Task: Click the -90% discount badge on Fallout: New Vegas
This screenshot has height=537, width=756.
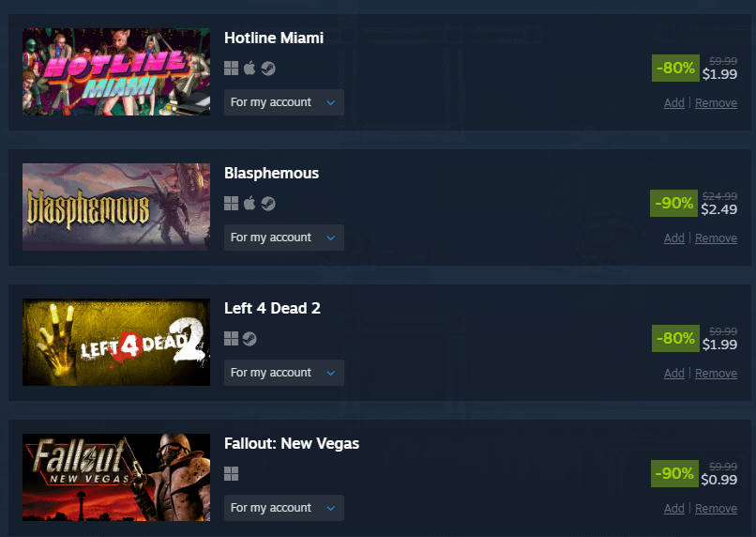Action: (674, 473)
